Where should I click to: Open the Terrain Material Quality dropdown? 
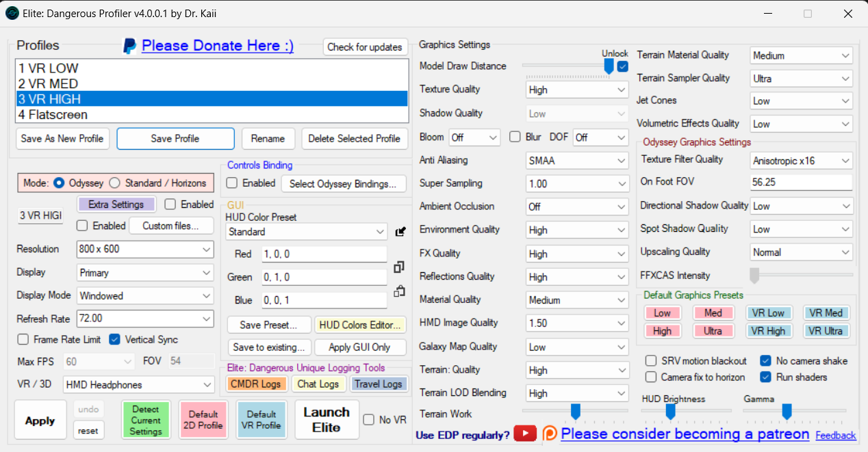[x=802, y=55]
